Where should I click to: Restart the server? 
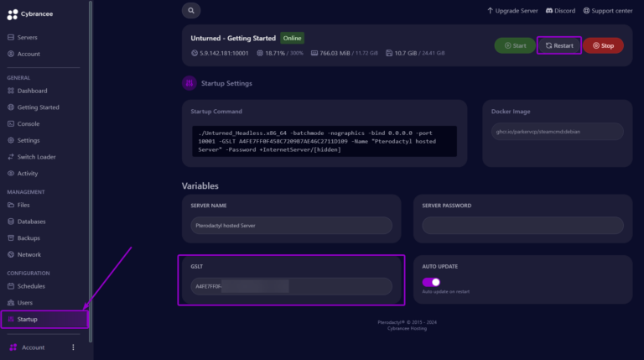559,45
